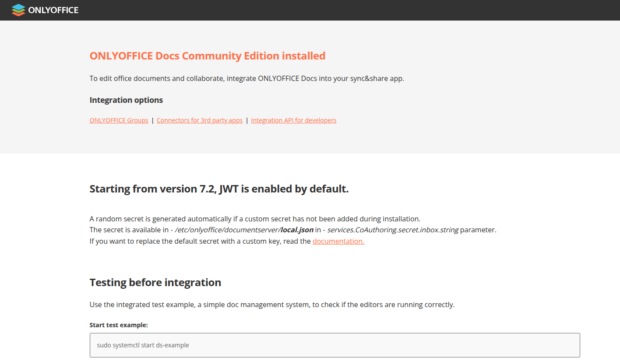Click the 'Use the integrated test example' sentence
Image resolution: width=620 pixels, height=364 pixels.
coord(272,304)
